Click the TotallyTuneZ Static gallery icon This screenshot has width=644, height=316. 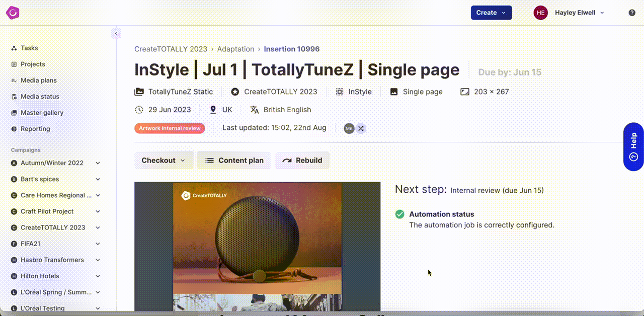[139, 92]
